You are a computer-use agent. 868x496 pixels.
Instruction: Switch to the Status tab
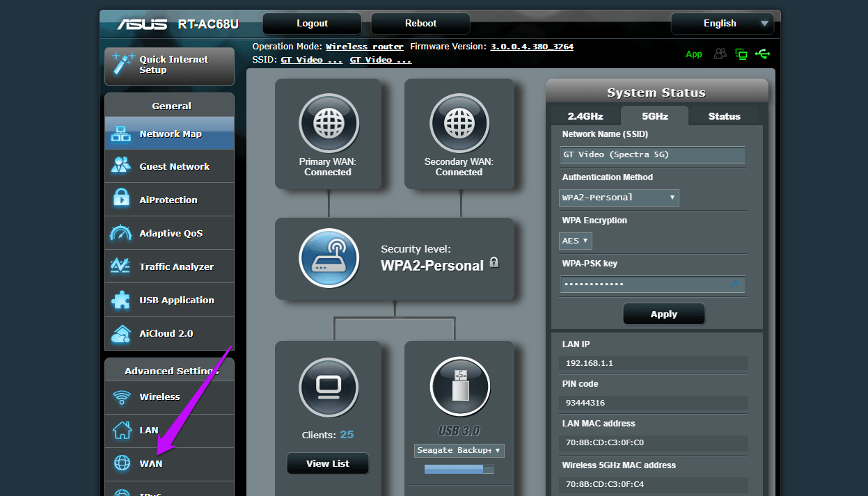pos(724,116)
